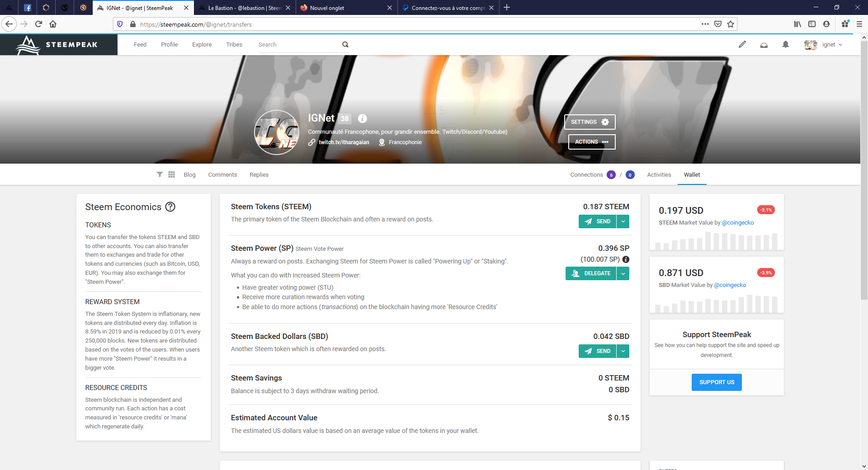868x470 pixels.
Task: Click the filter funnel icon near Blog
Action: pos(160,174)
